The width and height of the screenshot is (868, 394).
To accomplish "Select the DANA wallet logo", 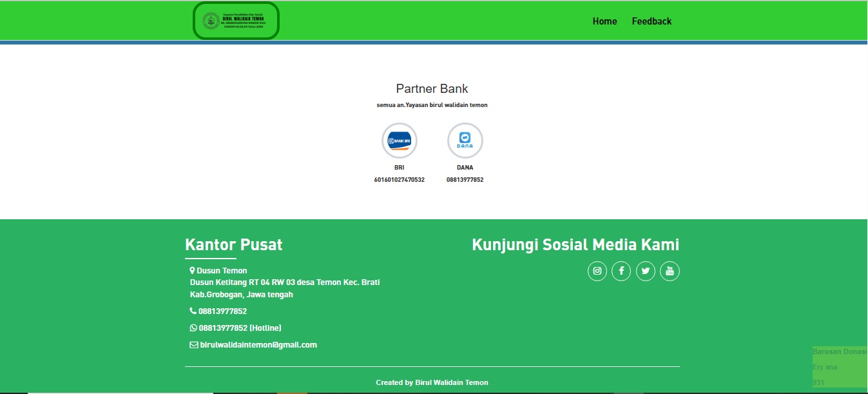I will coord(465,140).
